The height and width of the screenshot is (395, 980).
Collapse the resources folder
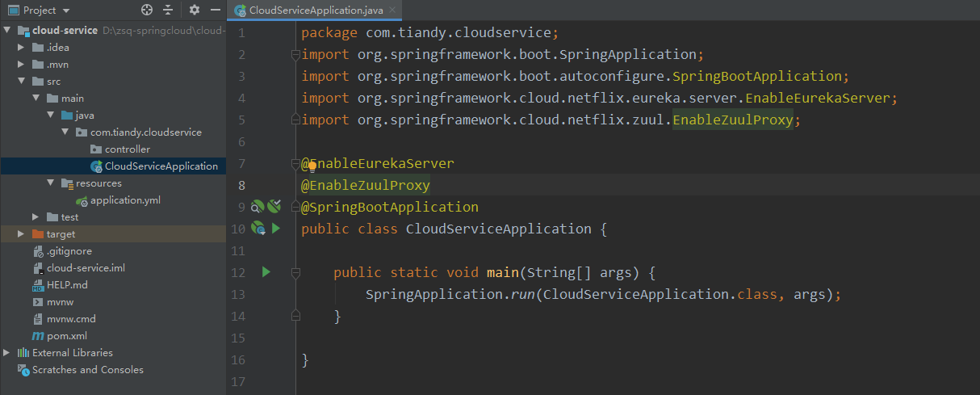pyautogui.click(x=52, y=183)
